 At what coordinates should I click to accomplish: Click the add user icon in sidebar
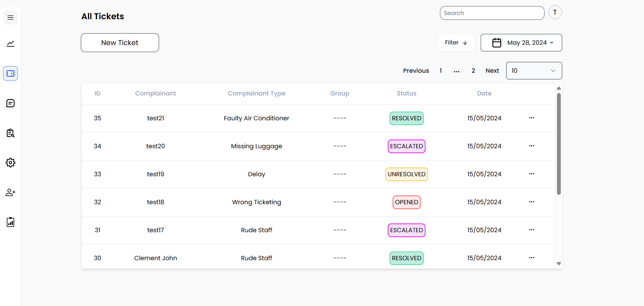[10, 192]
